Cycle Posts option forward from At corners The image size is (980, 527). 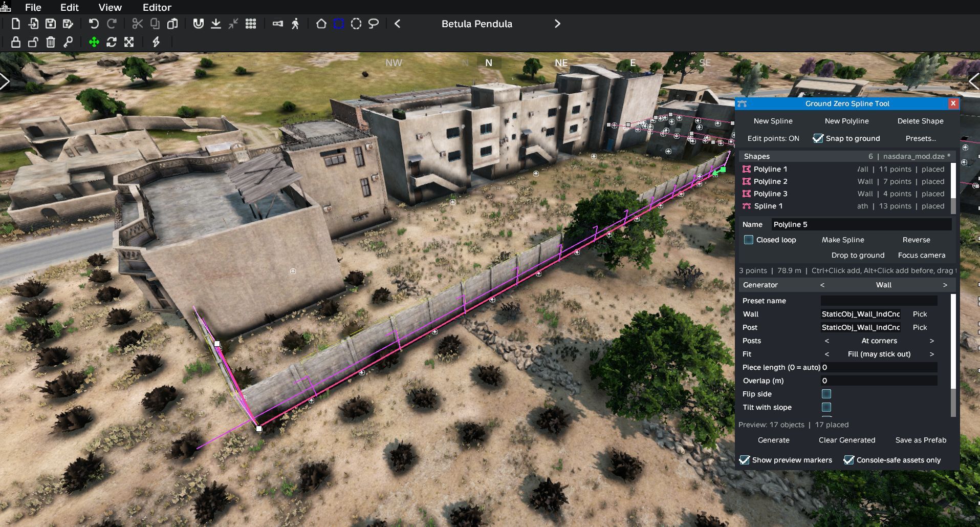pyautogui.click(x=932, y=341)
